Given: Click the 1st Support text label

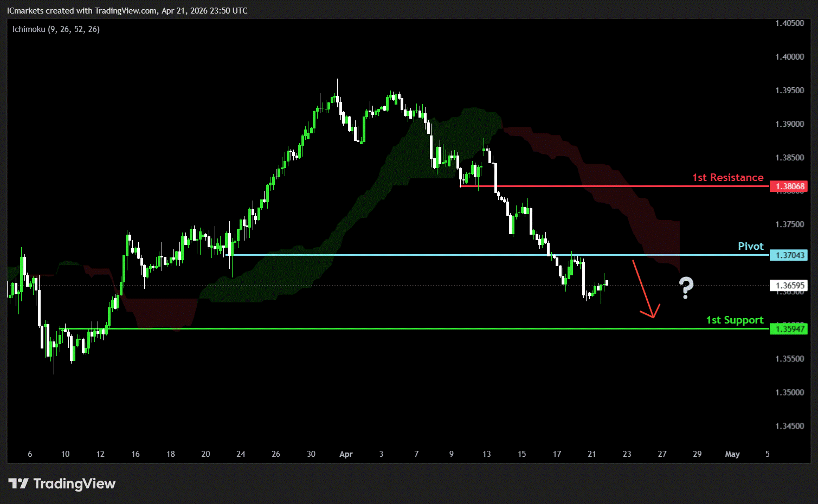Looking at the screenshot, I should tap(735, 320).
